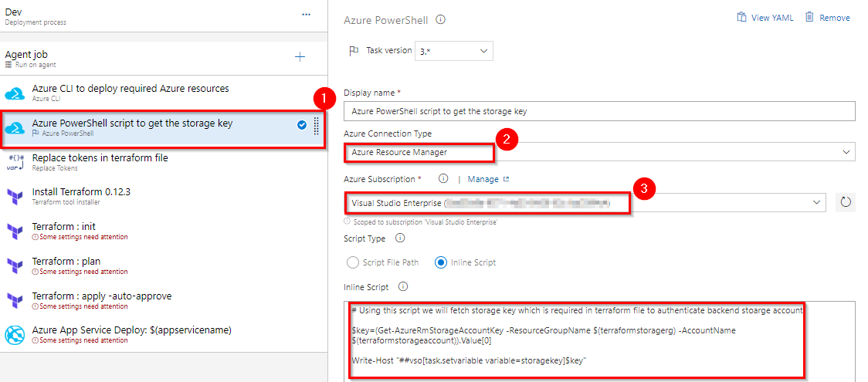Add a task with the plus icon
This screenshot has width=868, height=382.
click(x=300, y=56)
